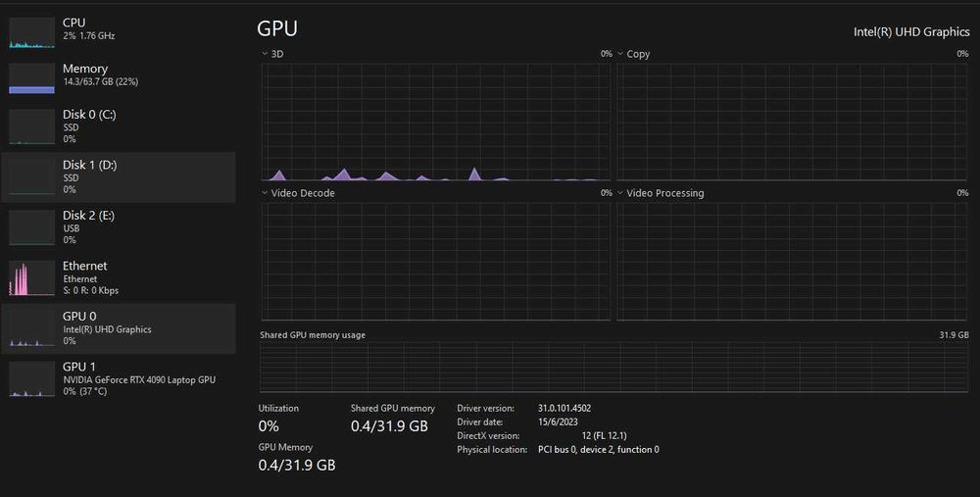Image resolution: width=980 pixels, height=497 pixels.
Task: Click the driver version number 31.0.101.4502
Action: [564, 408]
